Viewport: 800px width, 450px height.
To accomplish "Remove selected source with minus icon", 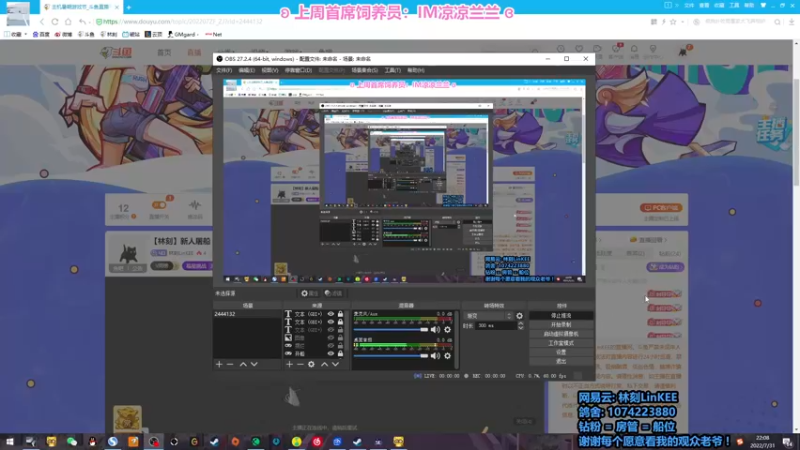I will click(x=300, y=364).
